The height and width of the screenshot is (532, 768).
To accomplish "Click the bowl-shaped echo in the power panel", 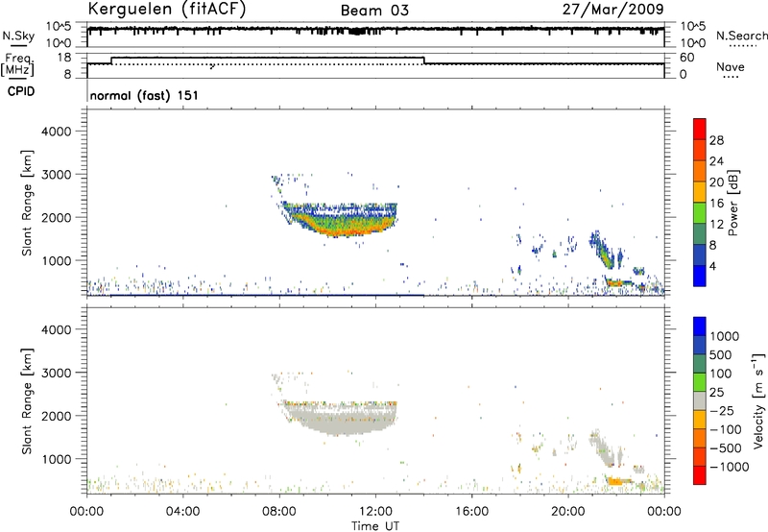I will click(x=341, y=221).
